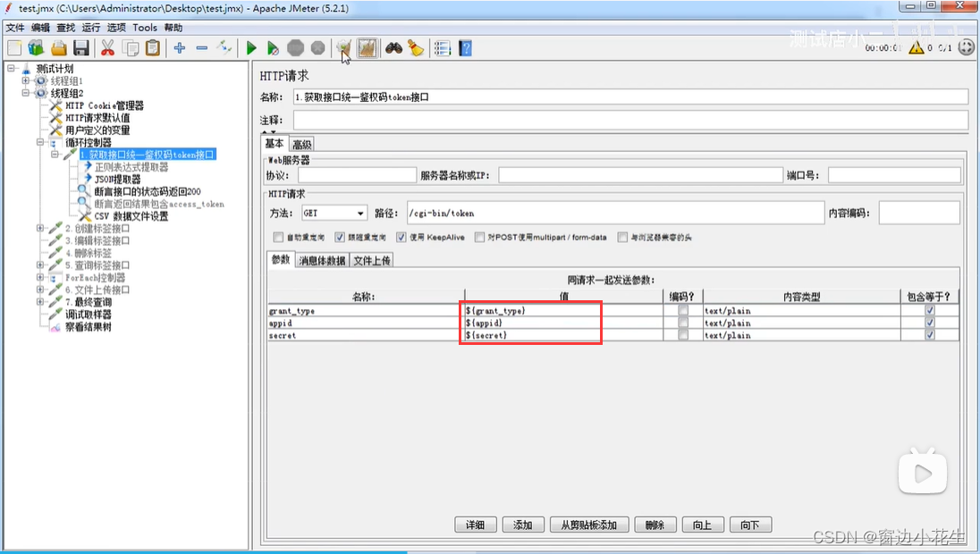
Task: Cut selected element with scissors icon
Action: point(107,48)
